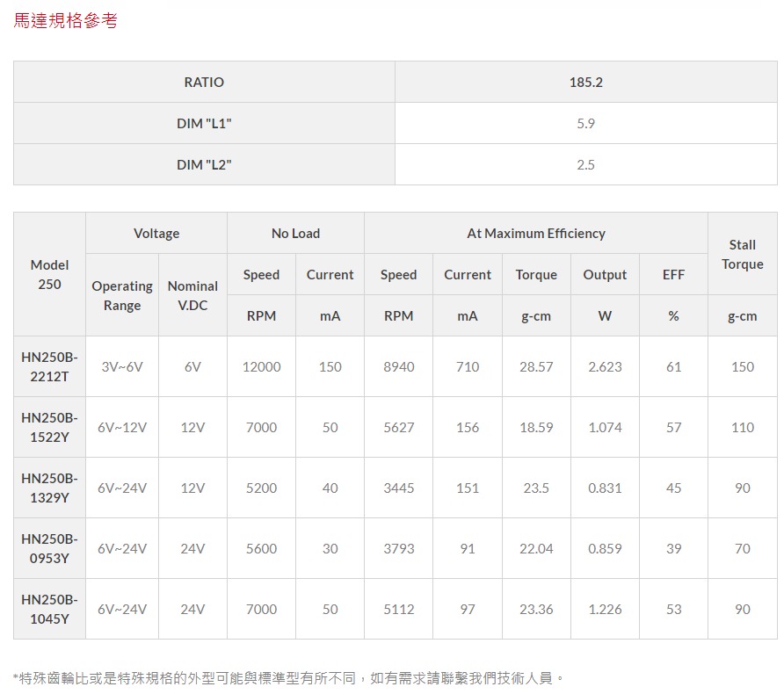Viewport: 784px width, 694px height.
Task: Click the Model 250 header cell
Action: coord(49,274)
